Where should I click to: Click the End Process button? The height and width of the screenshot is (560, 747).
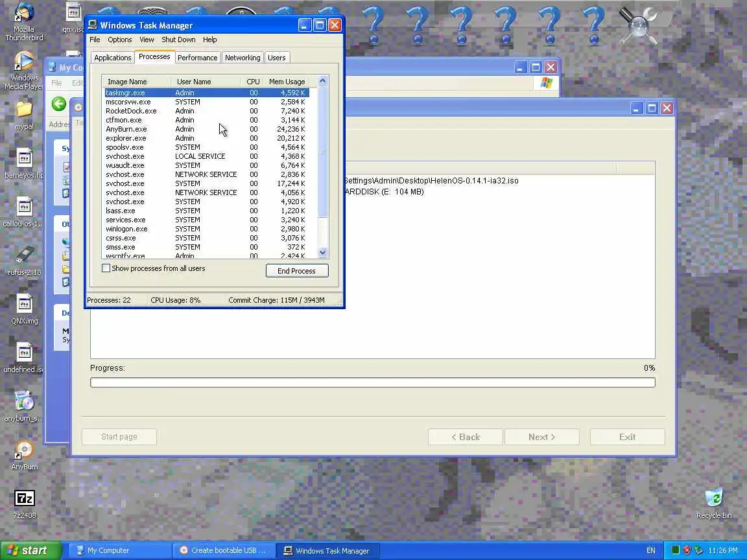point(296,270)
